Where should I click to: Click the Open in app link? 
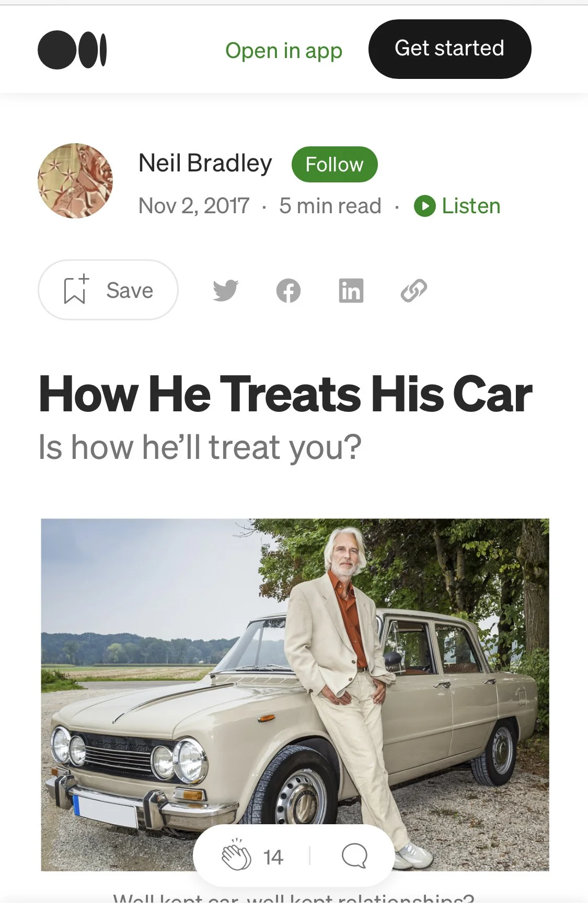(x=284, y=51)
